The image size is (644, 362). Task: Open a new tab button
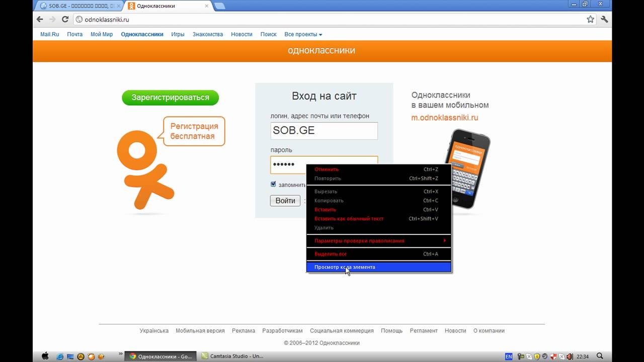219,6
